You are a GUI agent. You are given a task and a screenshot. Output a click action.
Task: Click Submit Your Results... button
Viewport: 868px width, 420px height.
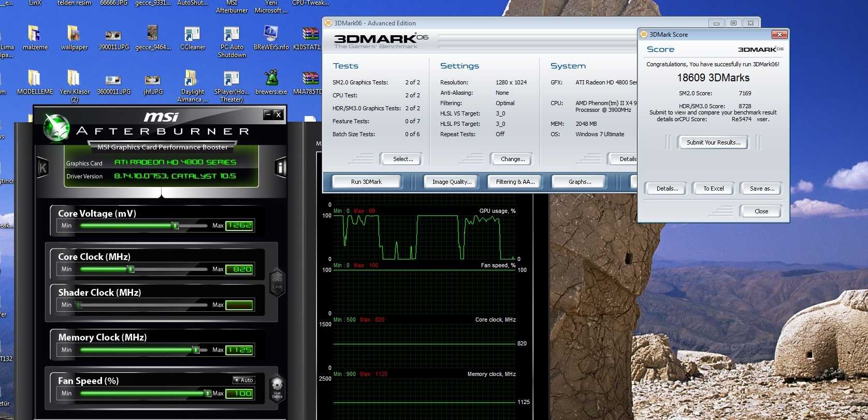click(713, 142)
